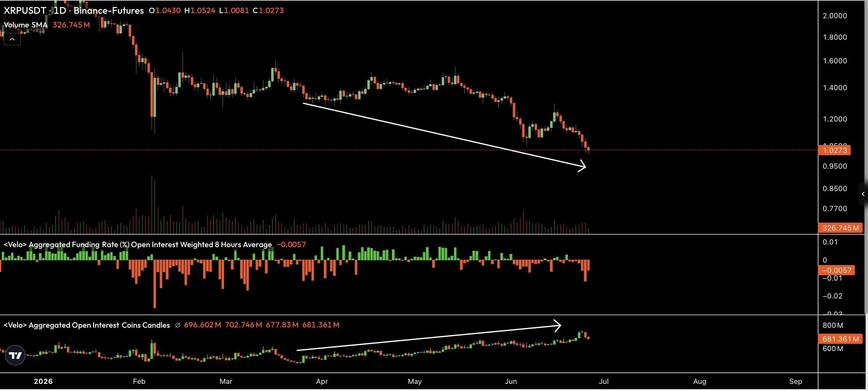The width and height of the screenshot is (868, 391).
Task: Click the 0.7700 price axis level
Action: tap(835, 209)
